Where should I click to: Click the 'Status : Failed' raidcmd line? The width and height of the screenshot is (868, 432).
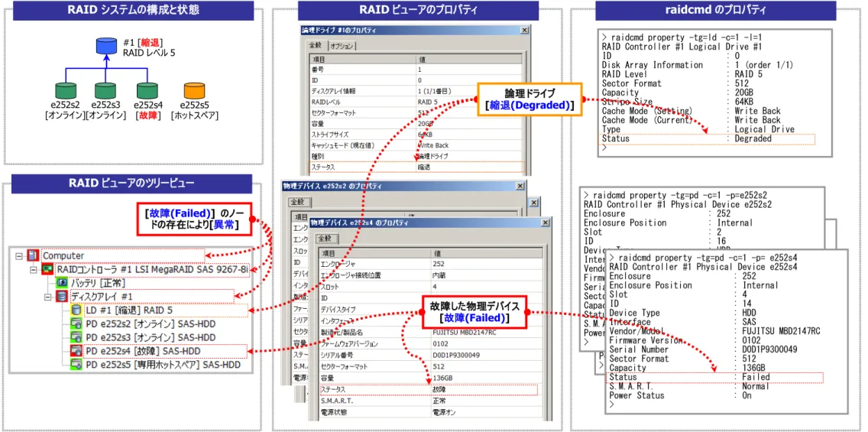click(x=689, y=377)
